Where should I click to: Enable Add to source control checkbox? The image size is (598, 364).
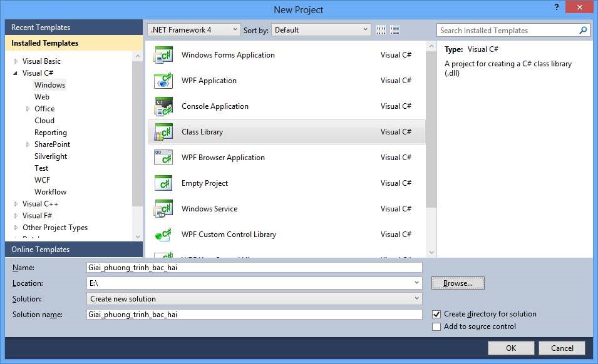(436, 326)
